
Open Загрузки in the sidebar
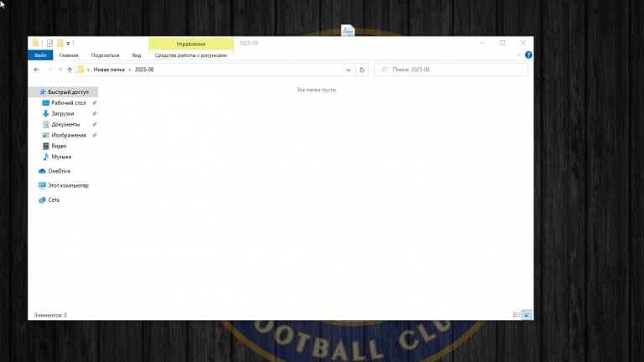pos(62,114)
